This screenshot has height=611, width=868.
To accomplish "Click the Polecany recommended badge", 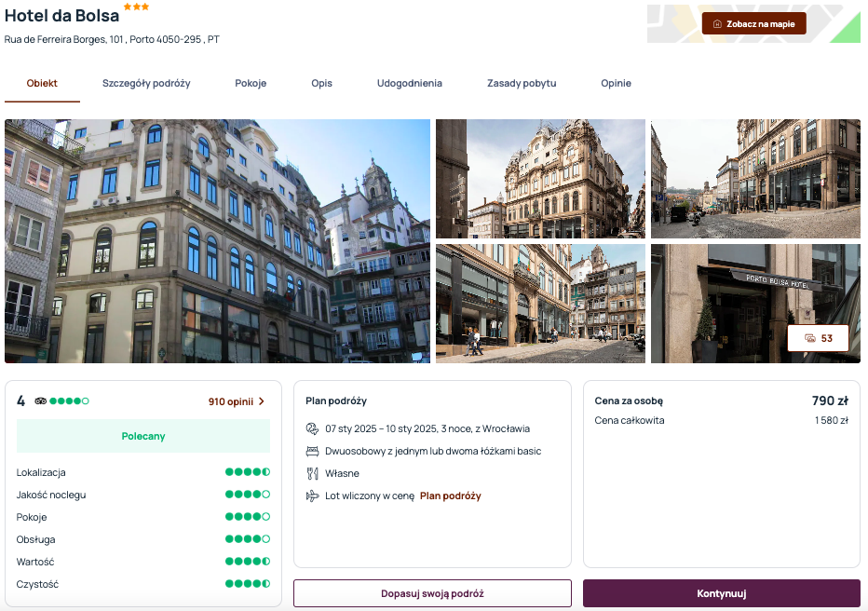I will coord(143,436).
